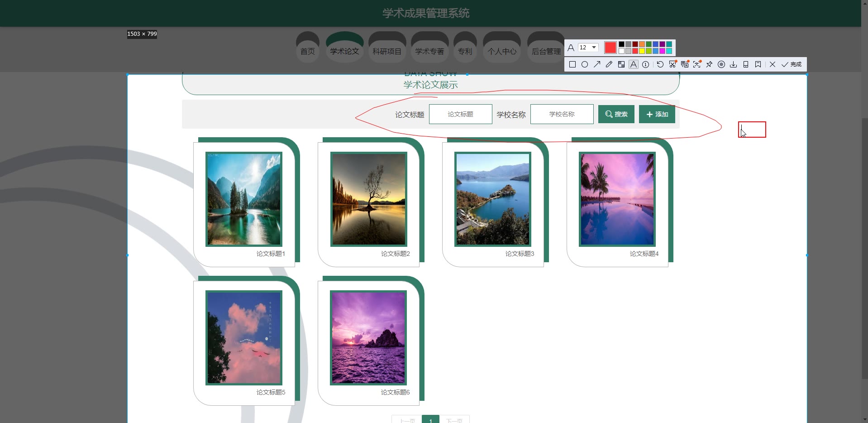The image size is (868, 423).
Task: Click the 论文标题6 caption
Action: [395, 392]
